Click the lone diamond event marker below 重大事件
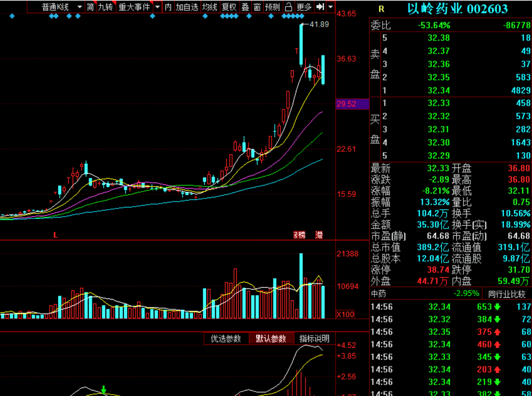The image size is (532, 396). (152, 16)
